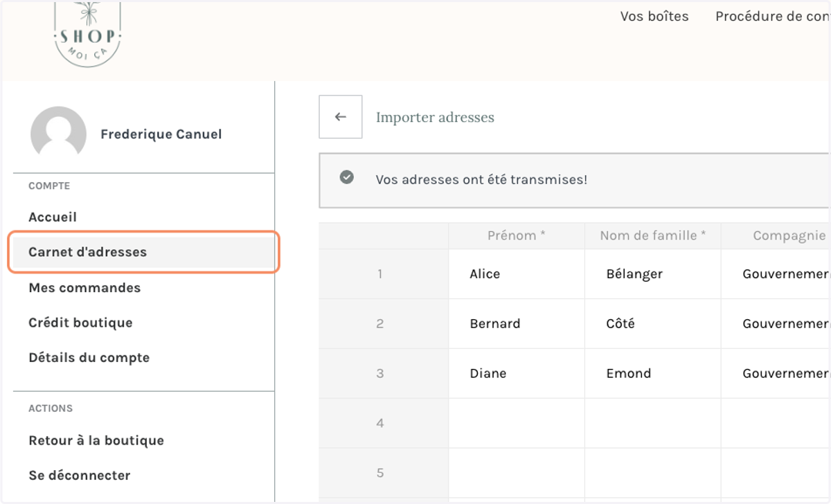The height and width of the screenshot is (504, 831).
Task: Click Se déconnecter link
Action: [80, 476]
